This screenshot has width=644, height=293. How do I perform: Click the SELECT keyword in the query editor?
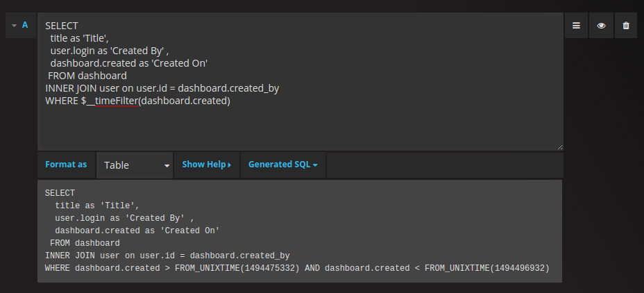(62, 26)
